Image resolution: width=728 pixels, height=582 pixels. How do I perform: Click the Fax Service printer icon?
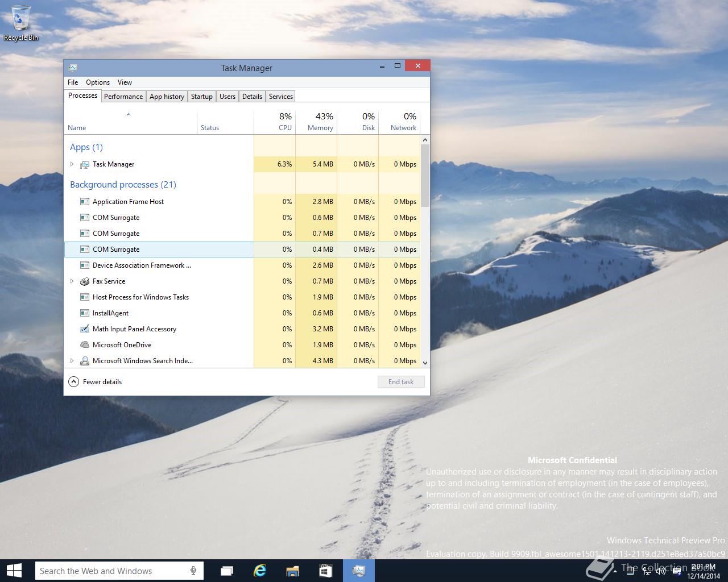point(85,281)
